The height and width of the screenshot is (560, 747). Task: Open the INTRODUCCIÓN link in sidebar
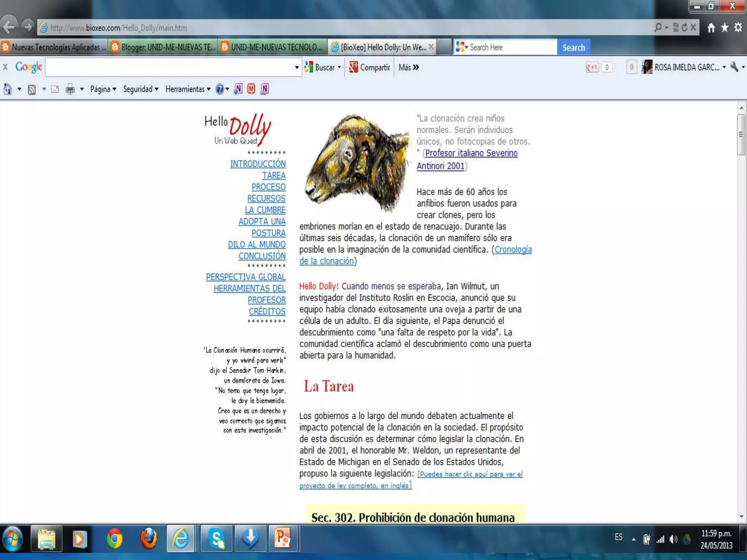(258, 164)
